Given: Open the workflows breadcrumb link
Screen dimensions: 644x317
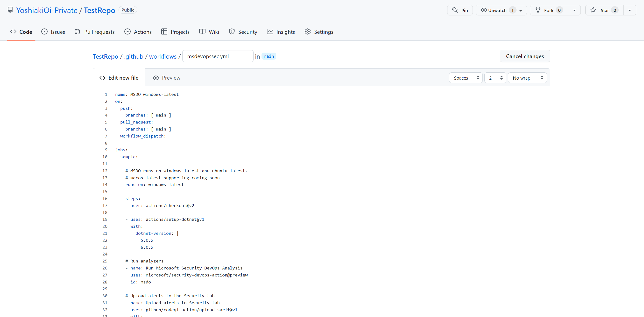Looking at the screenshot, I should coord(163,56).
